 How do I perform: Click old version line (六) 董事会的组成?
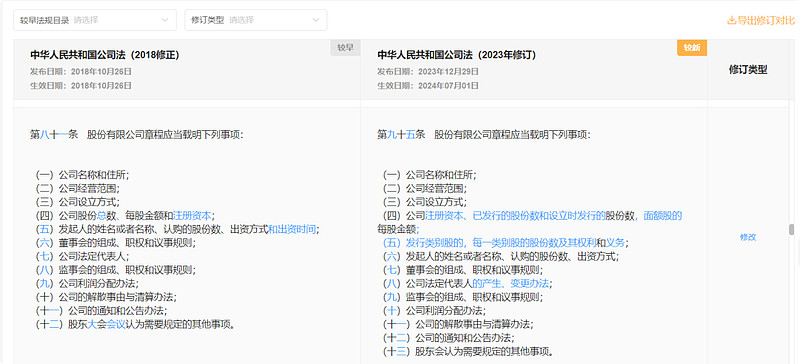click(115, 242)
